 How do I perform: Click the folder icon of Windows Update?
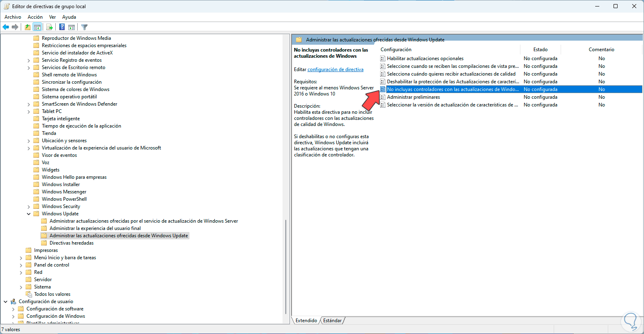click(36, 214)
